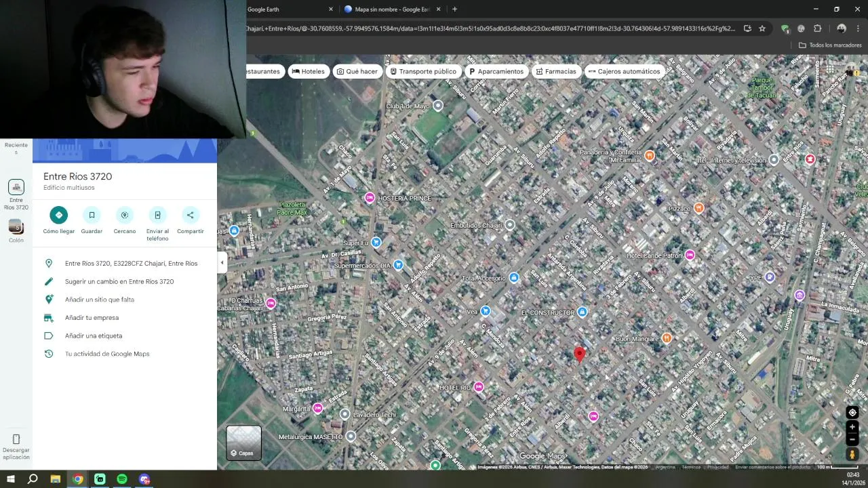Click Descargar aplicación in the sidebar
This screenshot has width=868, height=488.
pos(16,447)
